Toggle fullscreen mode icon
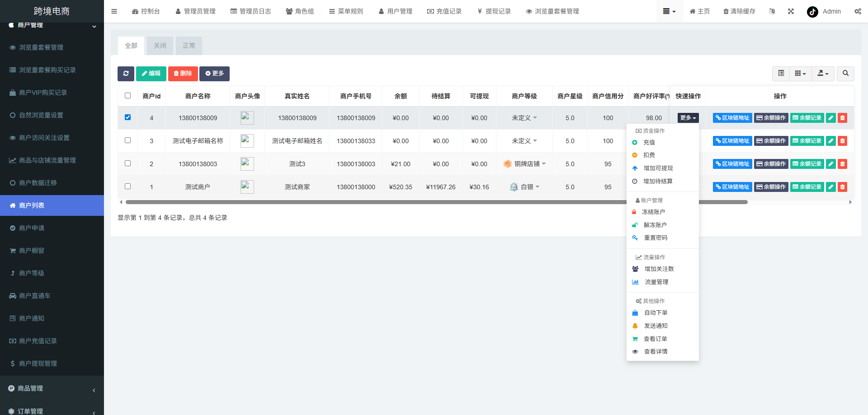This screenshot has height=415, width=868. pyautogui.click(x=790, y=11)
